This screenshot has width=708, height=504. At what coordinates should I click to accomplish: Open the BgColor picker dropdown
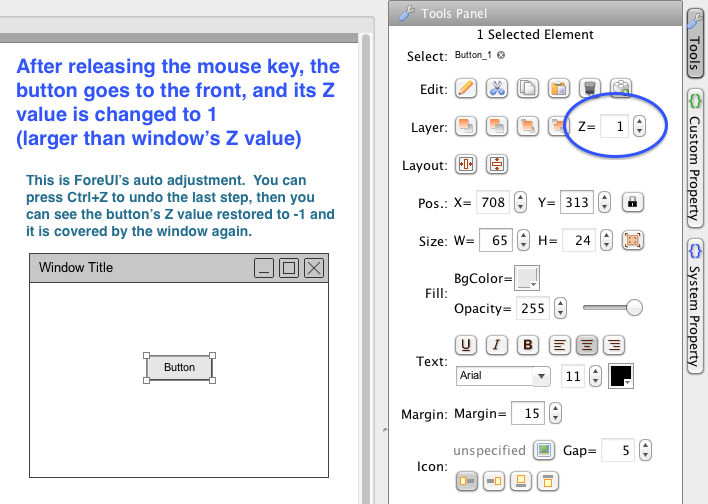click(x=527, y=278)
